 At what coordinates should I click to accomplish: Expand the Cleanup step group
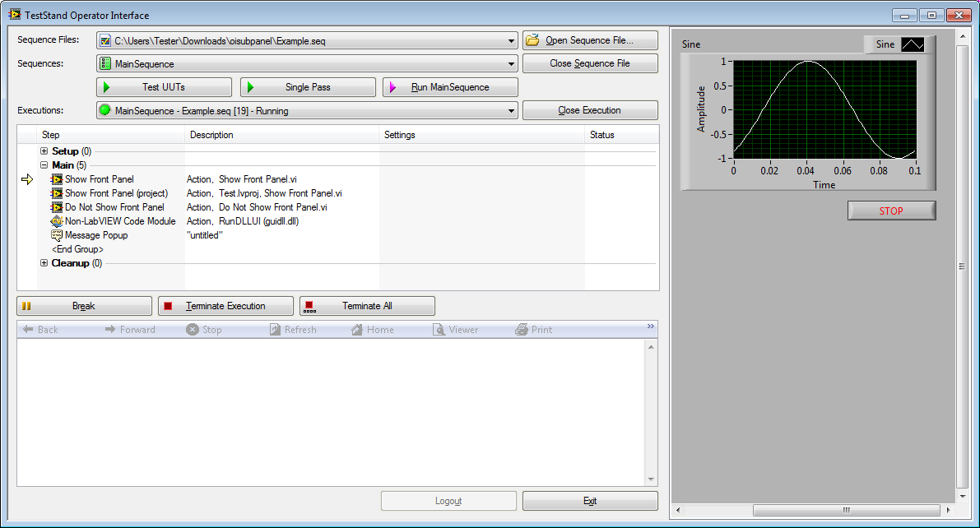(44, 262)
